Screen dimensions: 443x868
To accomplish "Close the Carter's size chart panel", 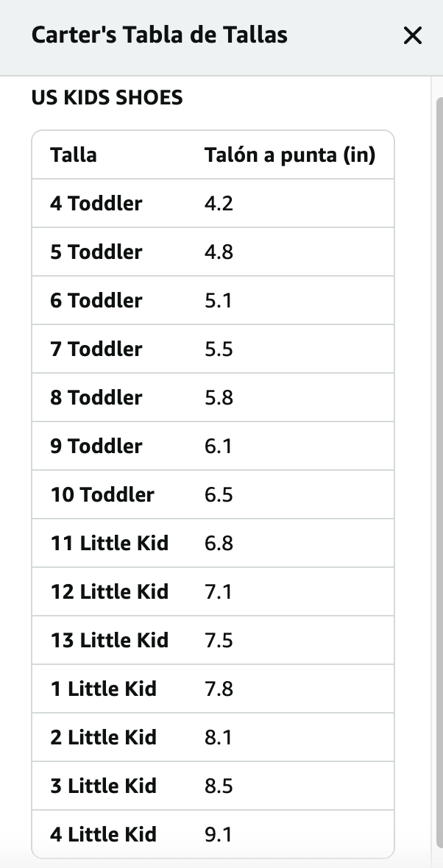I will click(413, 35).
